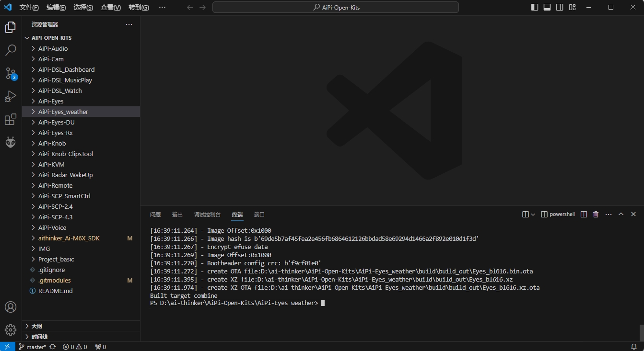Expand the AiPi-Voice folder
The image size is (644, 351).
(x=81, y=227)
